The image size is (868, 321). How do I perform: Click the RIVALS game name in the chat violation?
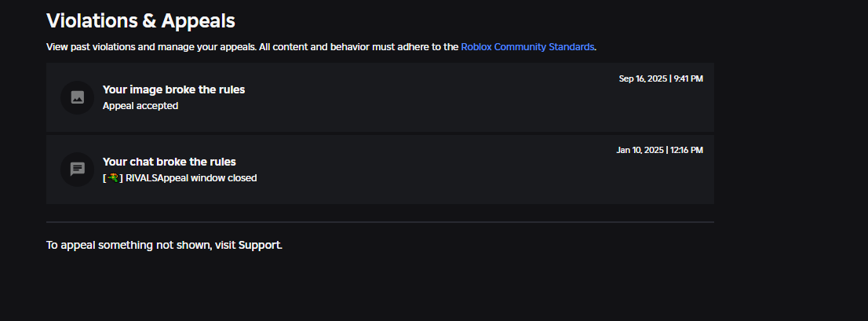141,178
